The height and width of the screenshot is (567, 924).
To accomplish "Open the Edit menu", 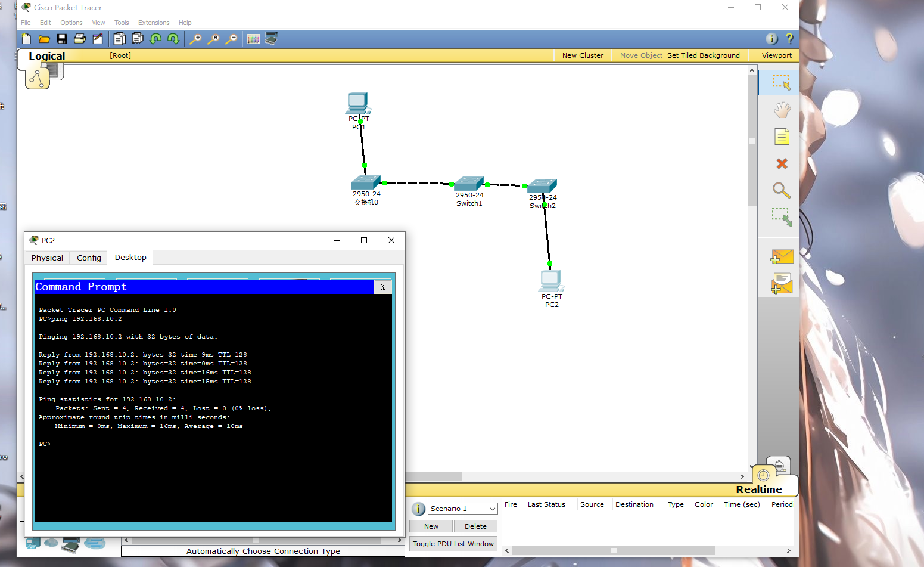I will [x=45, y=23].
